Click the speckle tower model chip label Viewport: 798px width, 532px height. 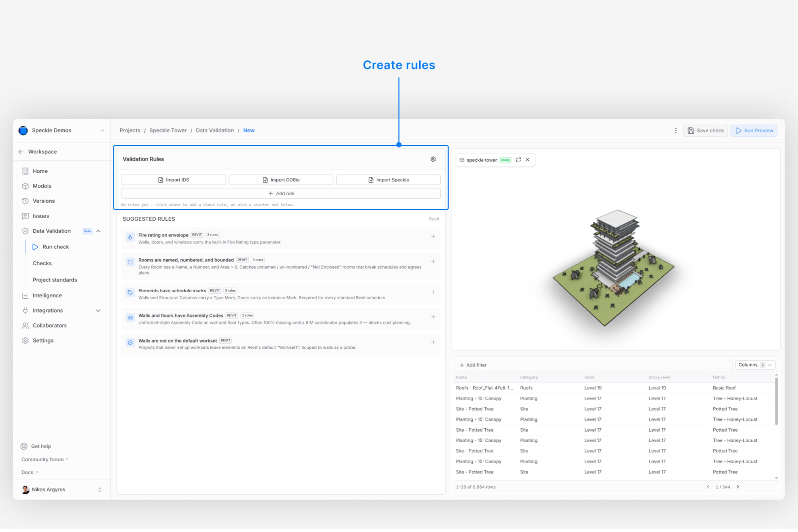pos(482,160)
